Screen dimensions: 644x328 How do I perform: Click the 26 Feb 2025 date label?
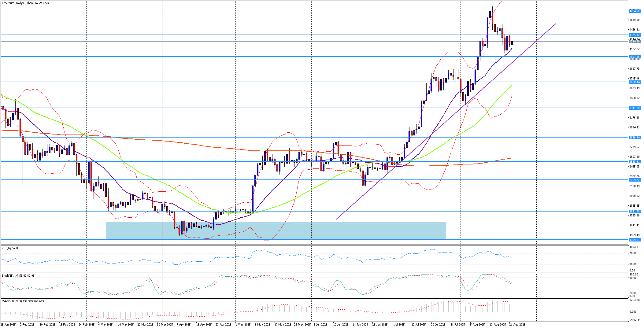click(87, 325)
